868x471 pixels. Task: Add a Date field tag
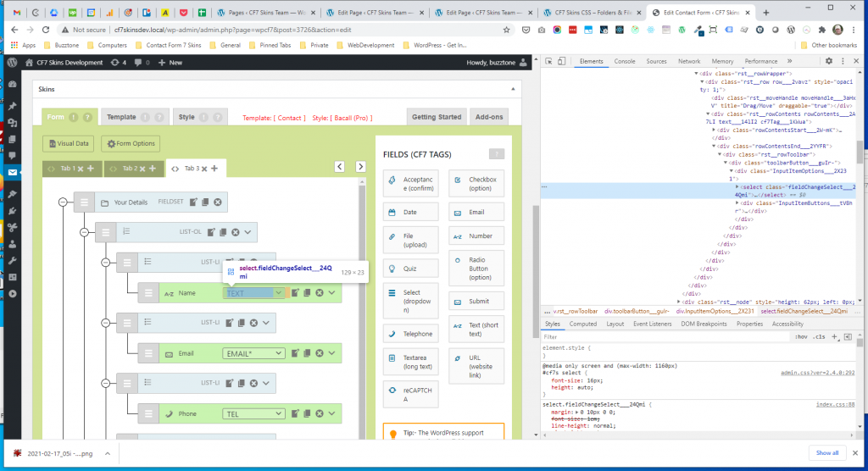410,213
